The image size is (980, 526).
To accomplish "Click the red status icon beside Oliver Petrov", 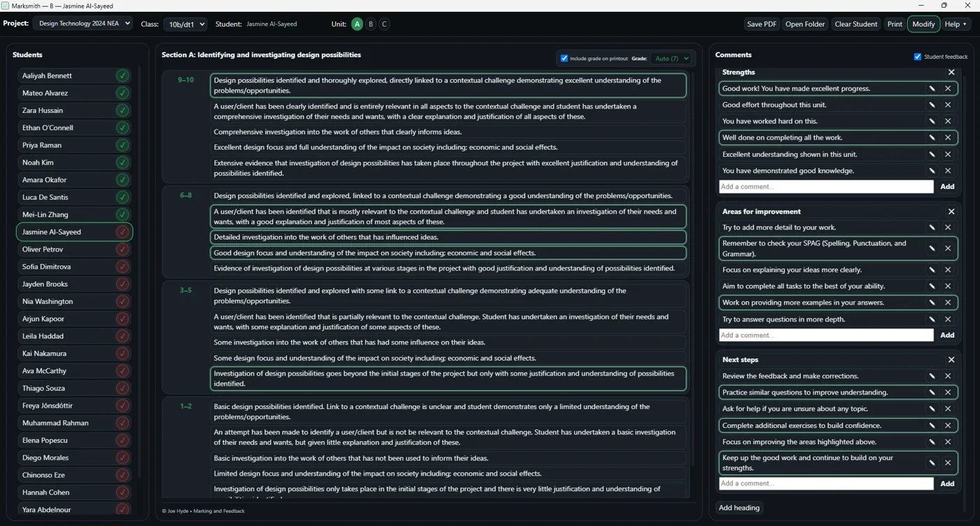I will pyautogui.click(x=122, y=249).
